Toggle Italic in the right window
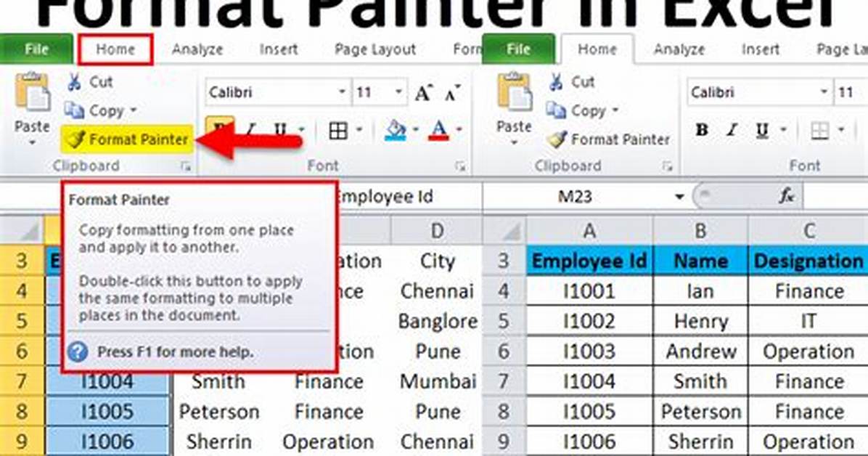The image size is (868, 456). (732, 130)
